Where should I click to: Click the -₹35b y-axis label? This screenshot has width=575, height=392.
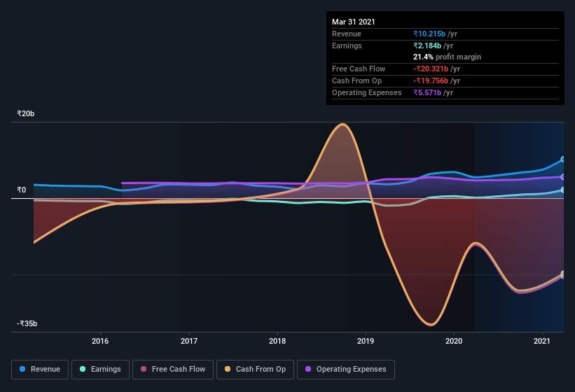coord(28,323)
